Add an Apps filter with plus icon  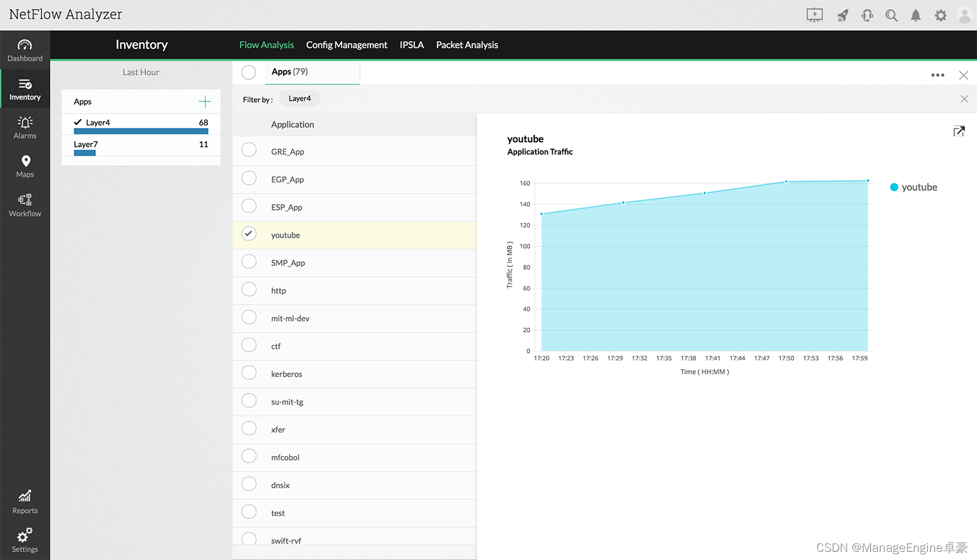click(x=205, y=101)
